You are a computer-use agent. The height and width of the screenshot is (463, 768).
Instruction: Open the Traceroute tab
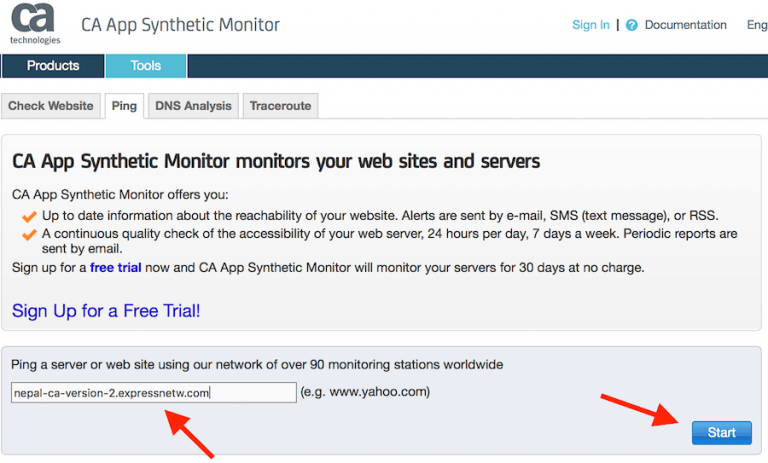pos(280,106)
